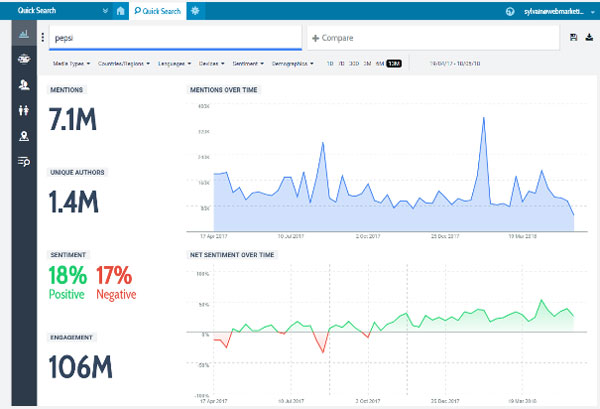The height and width of the screenshot is (409, 600).
Task: Open the locations pin sidebar icon
Action: [x=24, y=136]
